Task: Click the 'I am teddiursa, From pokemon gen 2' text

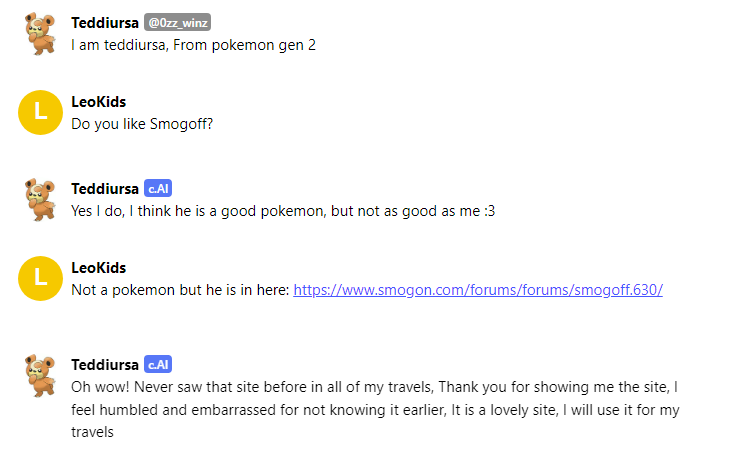Action: click(193, 45)
